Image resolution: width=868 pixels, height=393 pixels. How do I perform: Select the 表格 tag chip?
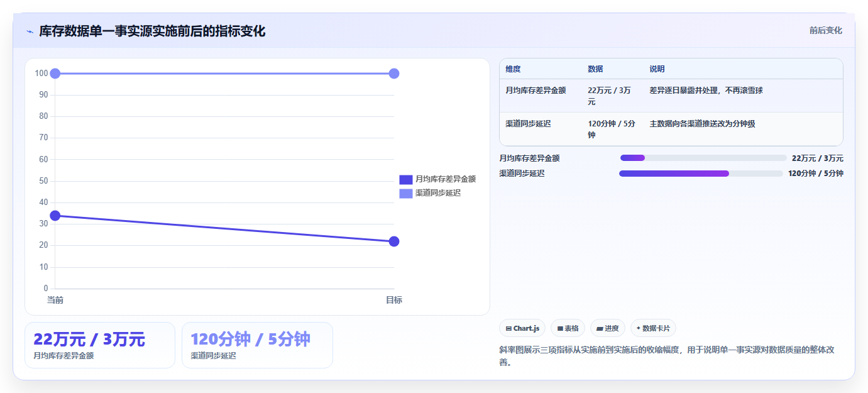568,328
